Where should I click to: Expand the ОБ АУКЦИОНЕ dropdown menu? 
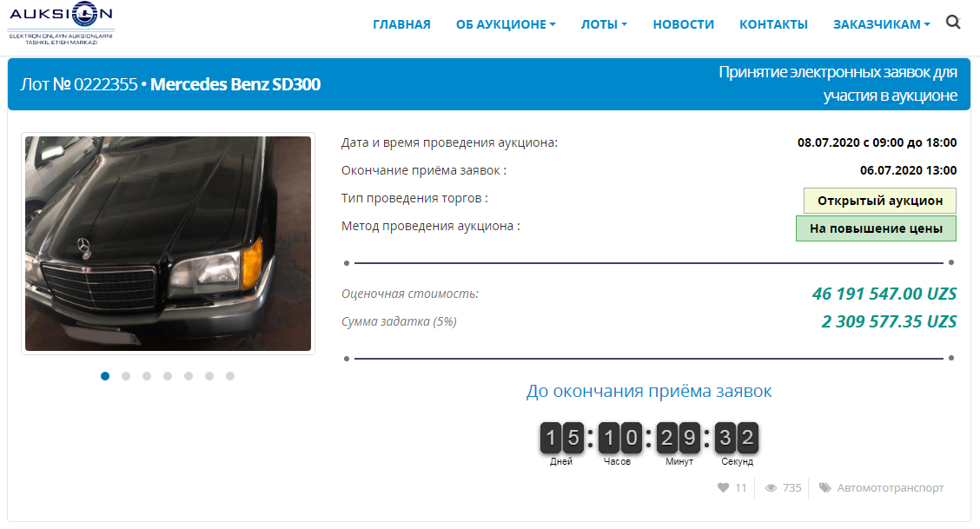[506, 24]
